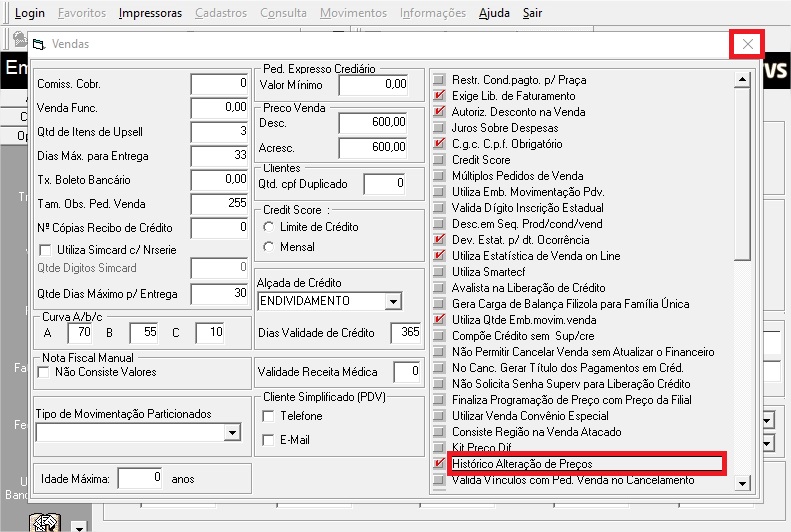Viewport: 791px width, 532px height.
Task: Click the Curva C value field
Action: pyautogui.click(x=209, y=333)
